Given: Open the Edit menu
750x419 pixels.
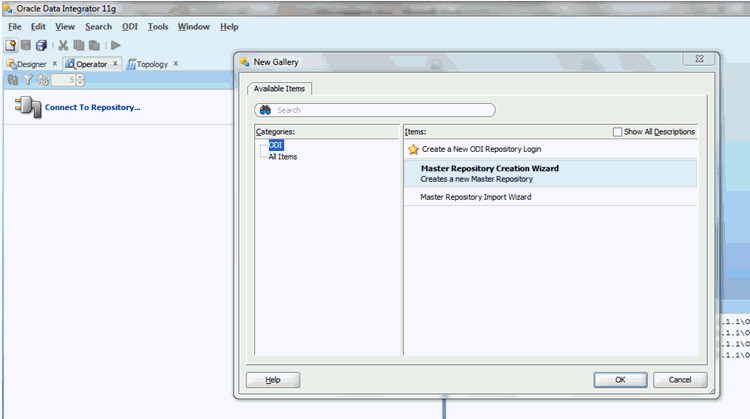Looking at the screenshot, I should click(38, 27).
